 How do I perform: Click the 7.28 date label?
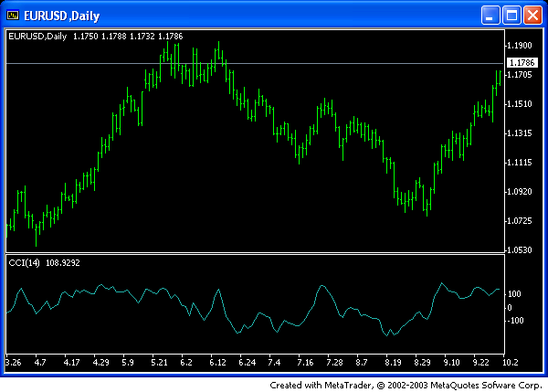pyautogui.click(x=334, y=362)
